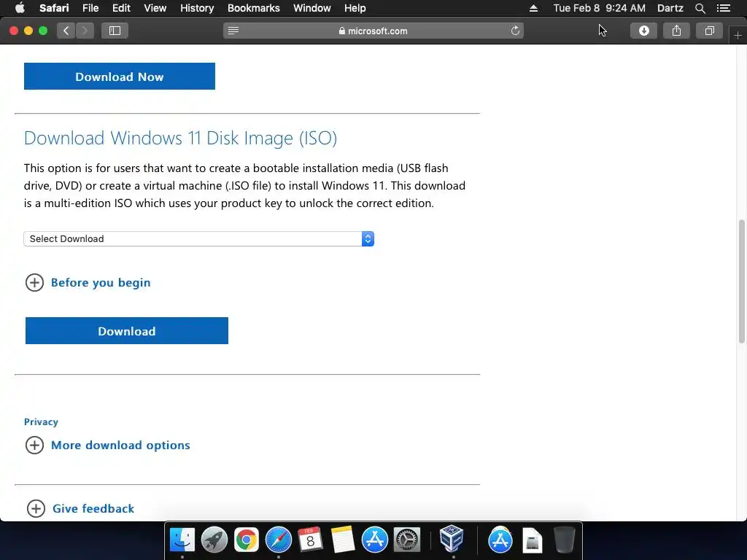
Task: Click the microsoft.com address field
Action: tap(373, 31)
